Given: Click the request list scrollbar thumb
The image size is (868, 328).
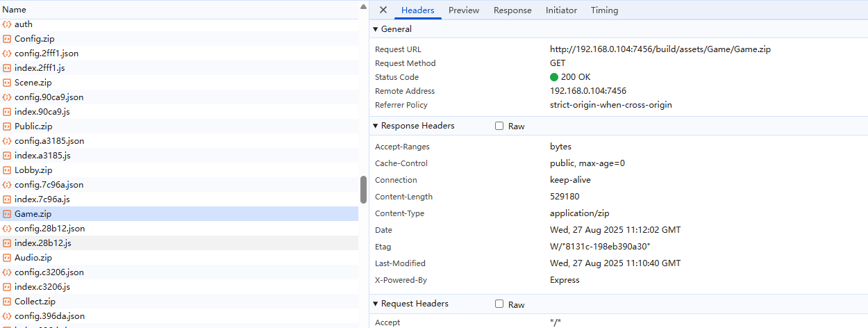Looking at the screenshot, I should [x=363, y=190].
